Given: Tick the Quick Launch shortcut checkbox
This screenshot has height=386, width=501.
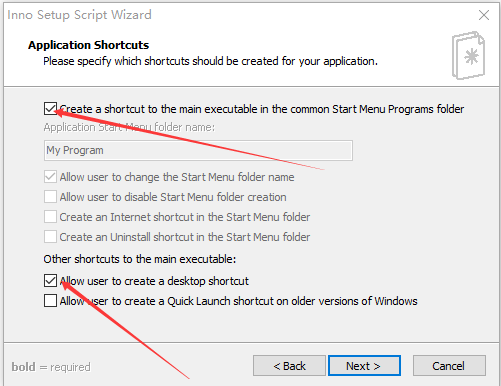Looking at the screenshot, I should pyautogui.click(x=50, y=301).
